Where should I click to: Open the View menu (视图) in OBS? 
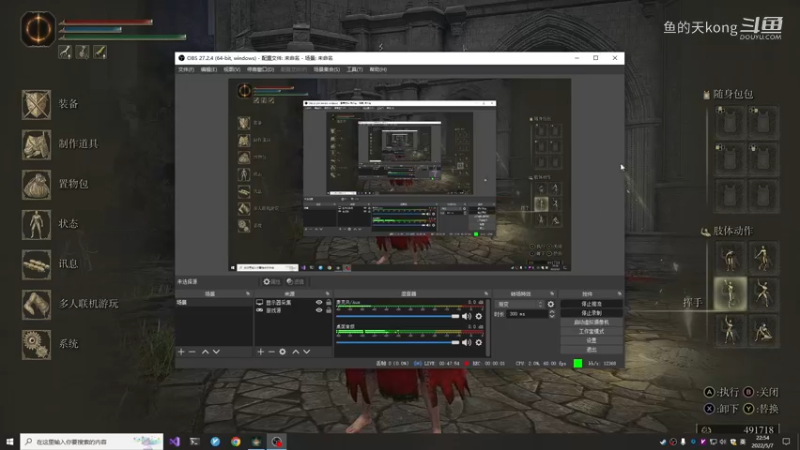click(232, 69)
